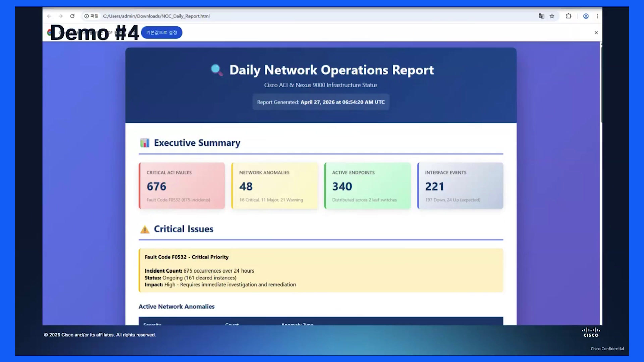Click 'Fault Code F0532 - Critical Priority' text

tap(186, 257)
